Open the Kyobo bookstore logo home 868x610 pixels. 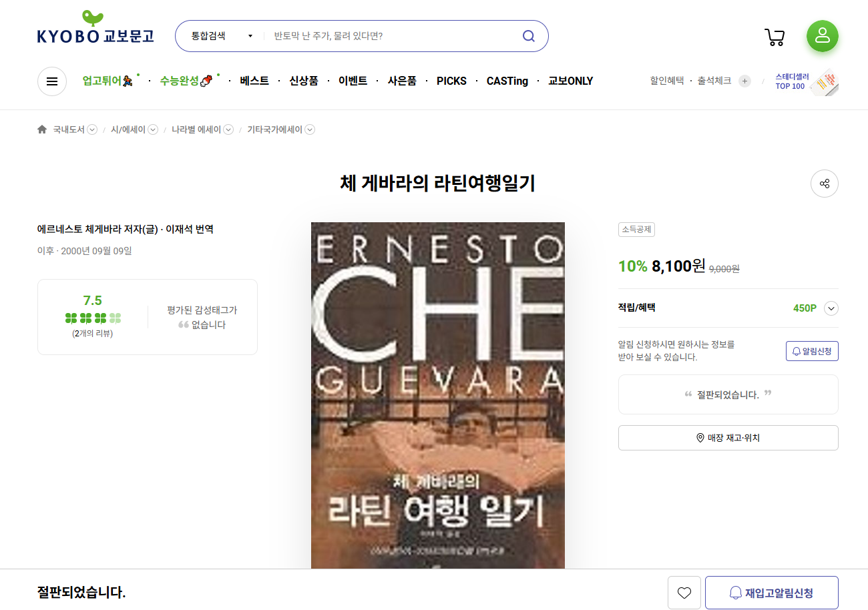(95, 28)
